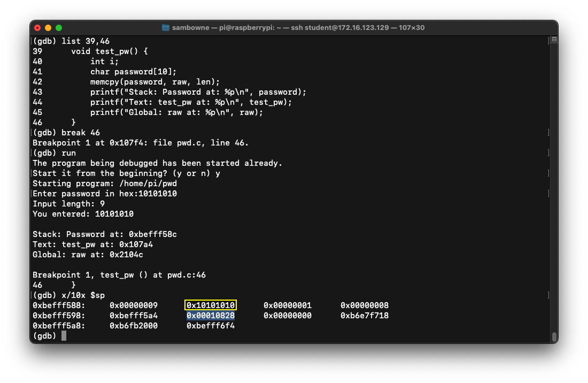Click the stack address 0xbefff5a8:
Screen dimensions: 588x383
(x=59, y=326)
